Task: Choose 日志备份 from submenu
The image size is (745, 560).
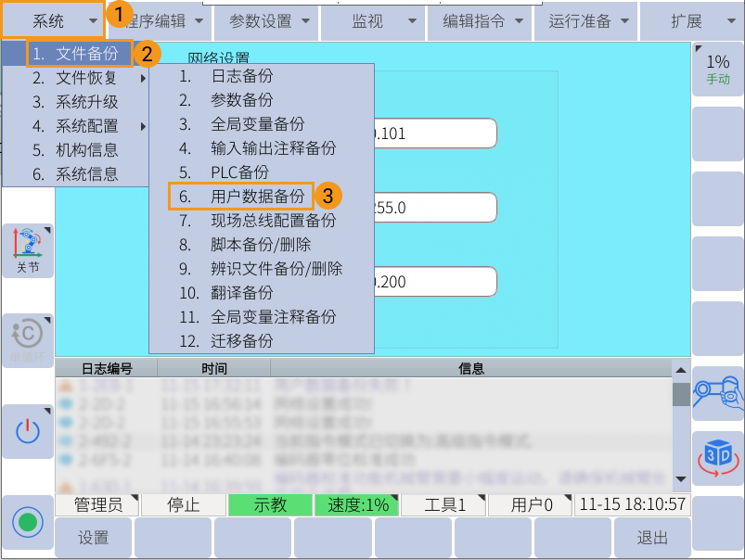Action: tap(262, 76)
